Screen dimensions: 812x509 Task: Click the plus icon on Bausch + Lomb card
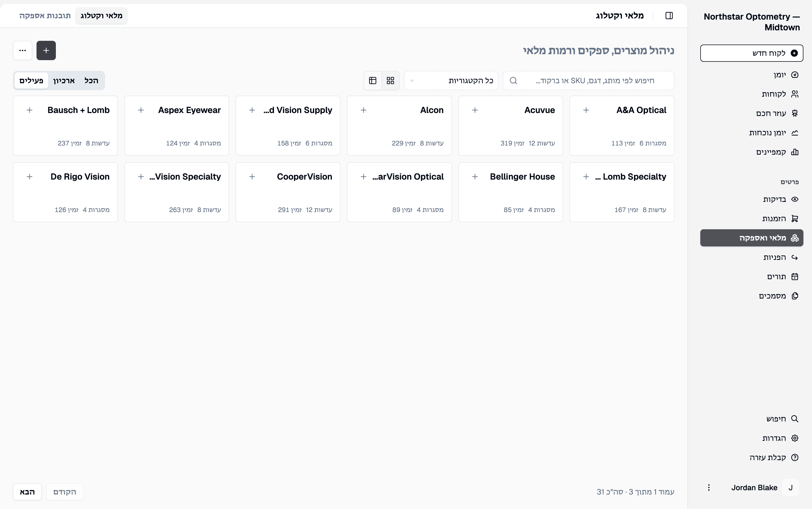pos(30,110)
